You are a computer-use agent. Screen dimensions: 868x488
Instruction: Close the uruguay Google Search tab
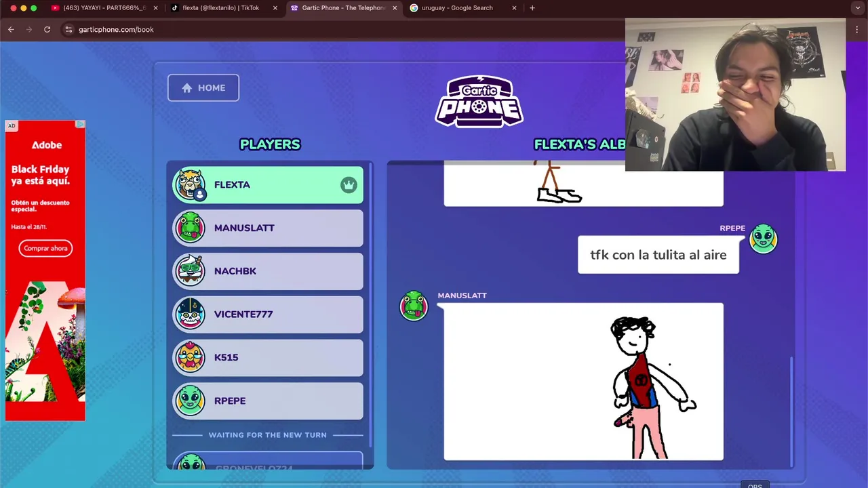coord(514,8)
